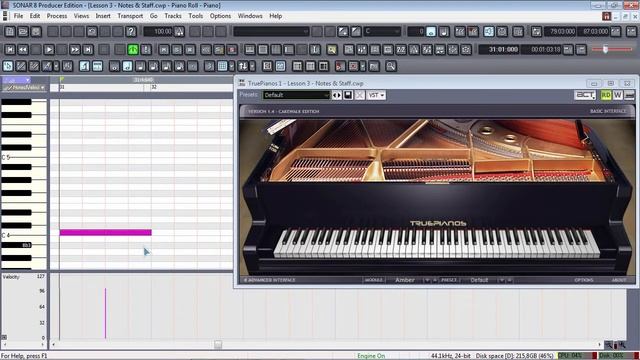Viewport: 640px width, 360px height.
Task: Select the eighth note duration
Action: coord(153,66)
